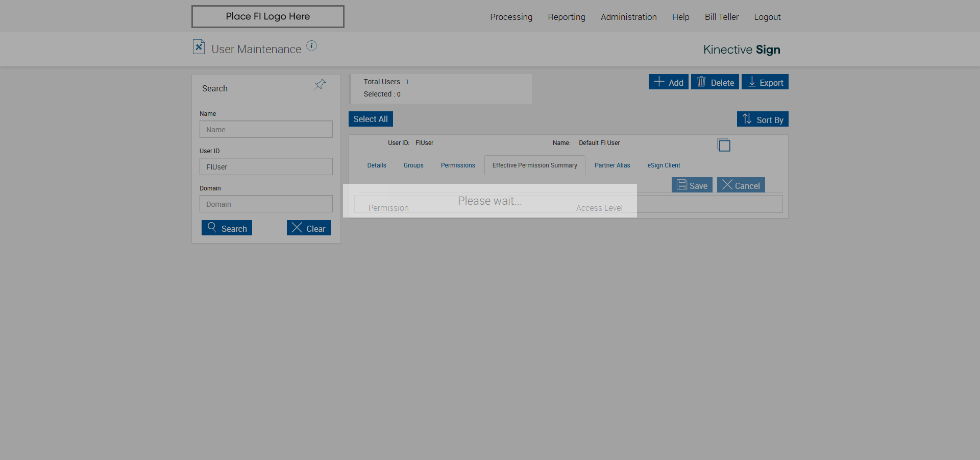Click the Kinective Sign brand text

click(742, 50)
